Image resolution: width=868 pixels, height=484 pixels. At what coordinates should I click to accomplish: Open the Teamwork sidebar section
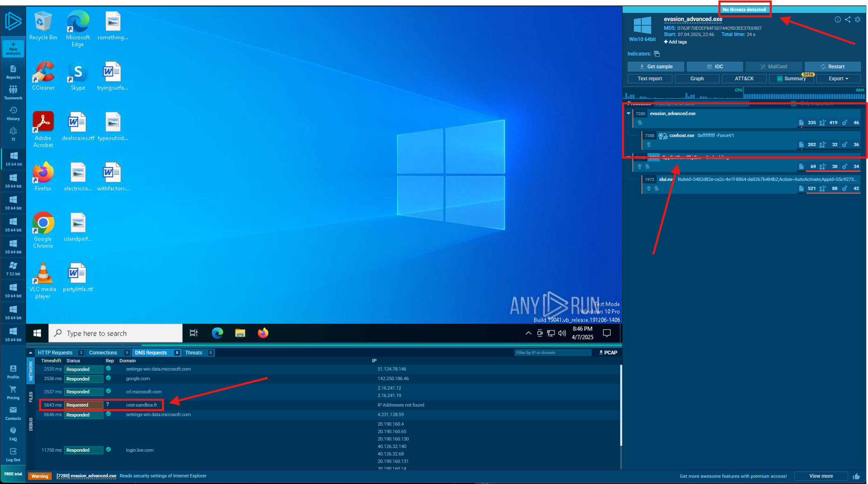click(x=13, y=93)
